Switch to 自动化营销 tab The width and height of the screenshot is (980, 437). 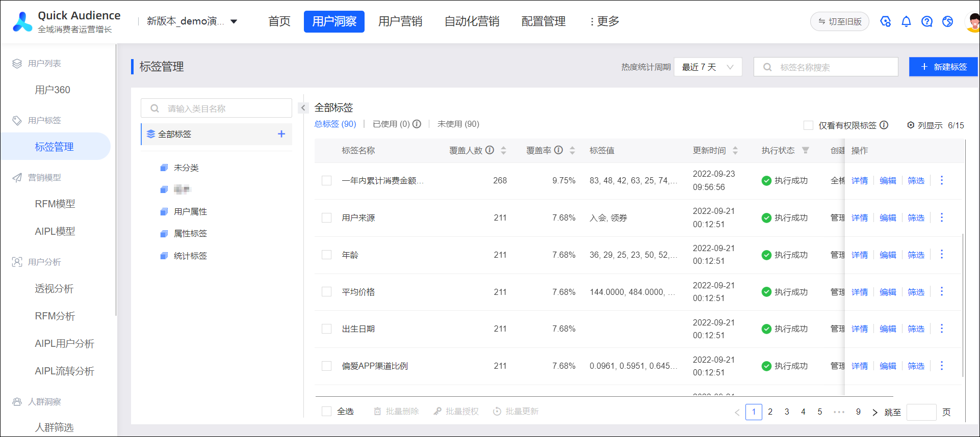pyautogui.click(x=472, y=21)
